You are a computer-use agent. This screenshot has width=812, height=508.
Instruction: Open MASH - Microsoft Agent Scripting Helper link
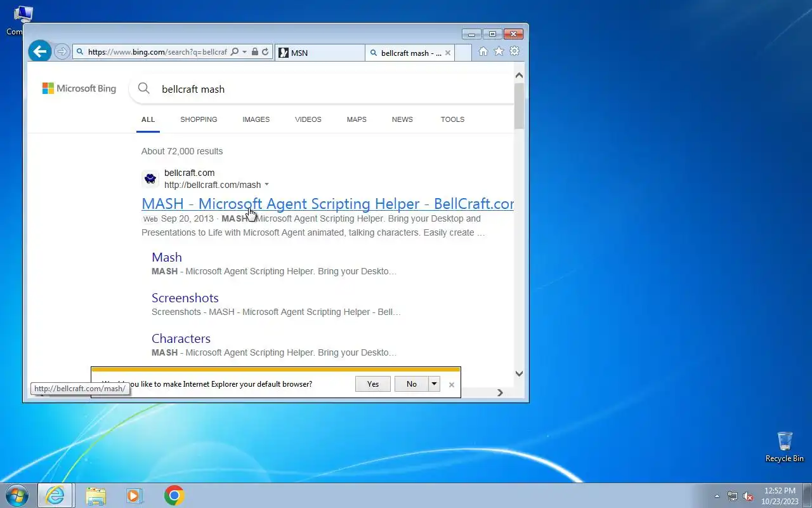[x=327, y=204]
